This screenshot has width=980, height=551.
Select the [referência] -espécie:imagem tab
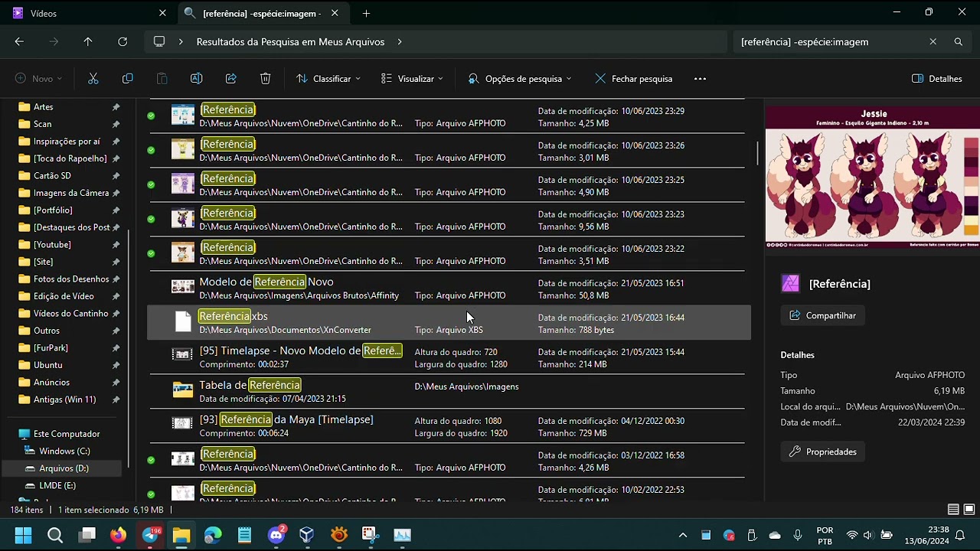(x=262, y=13)
